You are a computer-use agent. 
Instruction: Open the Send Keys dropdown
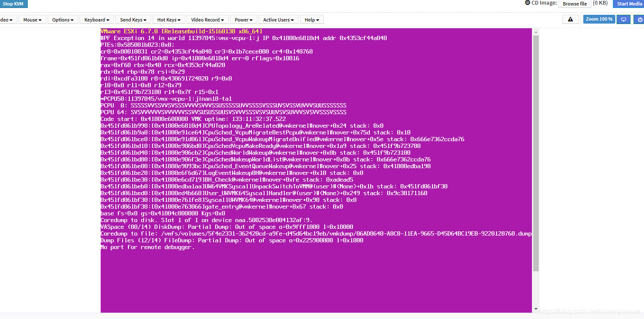pos(134,20)
